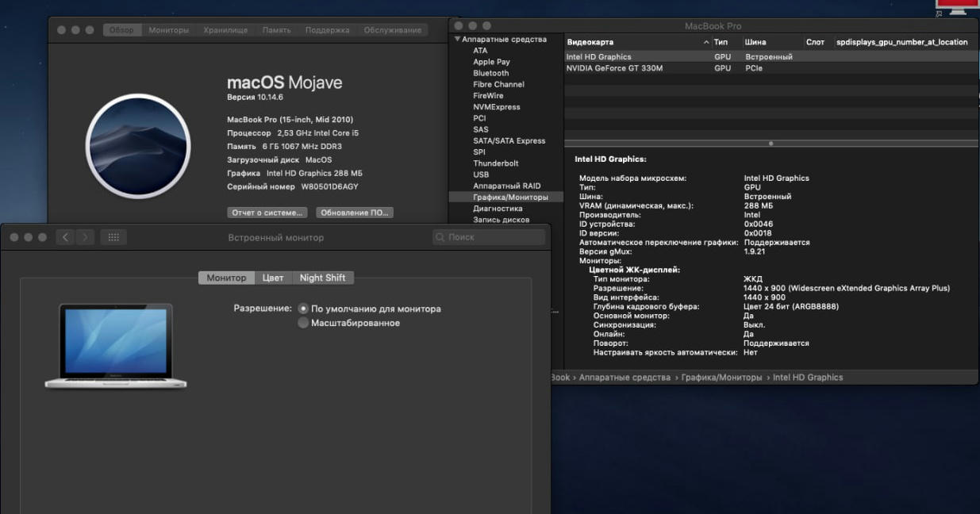The width and height of the screenshot is (980, 514).
Task: Select Apple Pay in hardware sidebar
Action: pyautogui.click(x=491, y=62)
